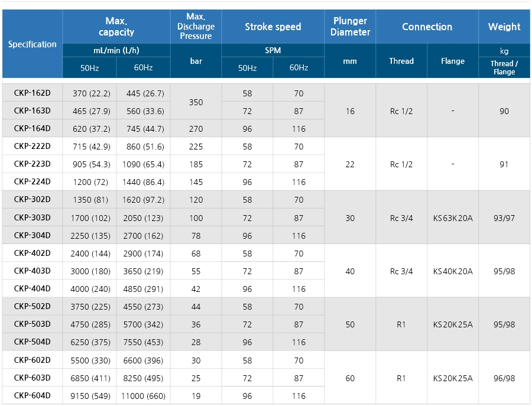Viewport: 532px width, 406px height.
Task: Select the Connection header cell
Action: click(427, 27)
